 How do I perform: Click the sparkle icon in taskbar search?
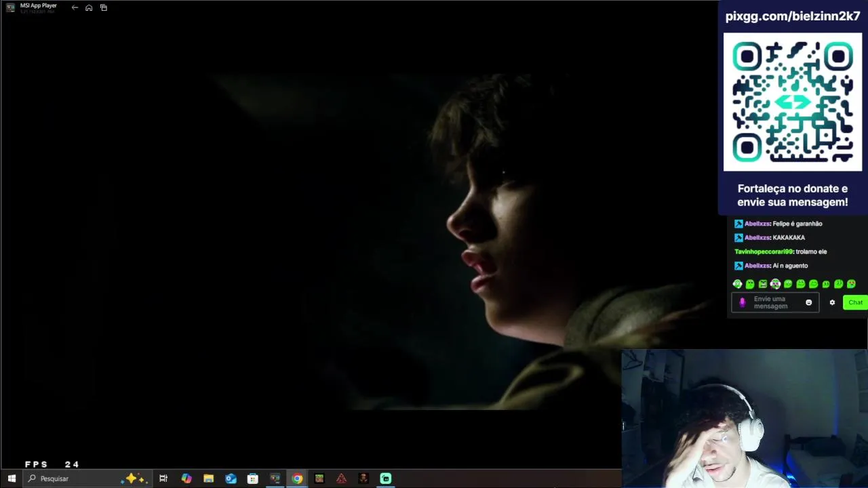(134, 479)
